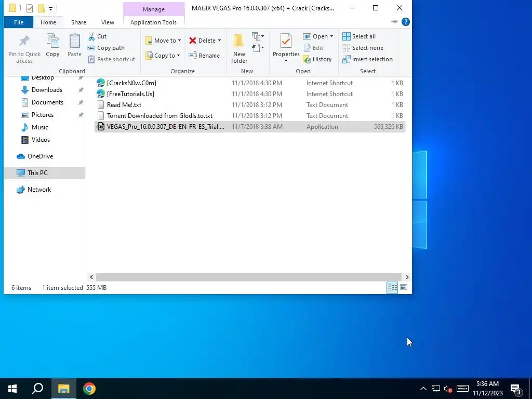
Task: Open Music in the navigation pane
Action: click(39, 127)
